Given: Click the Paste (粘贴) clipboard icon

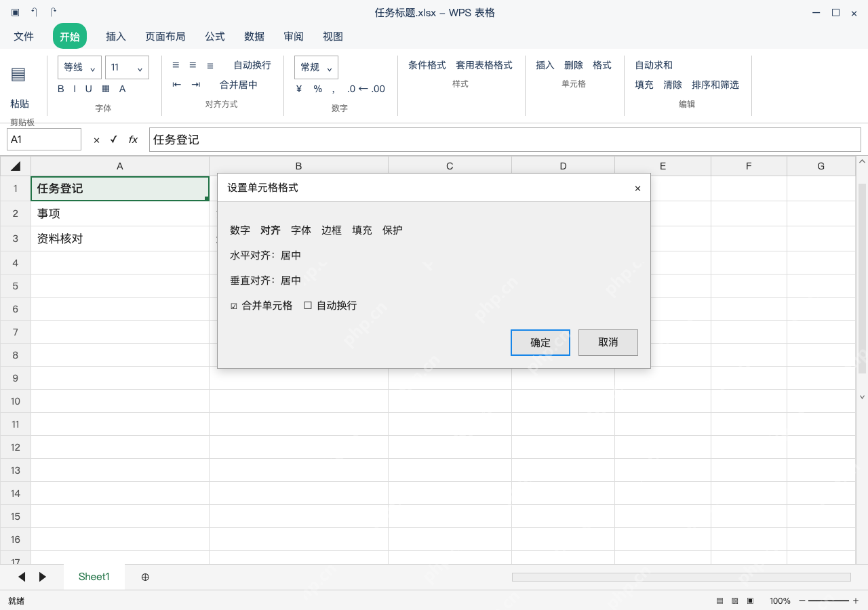Looking at the screenshot, I should [18, 75].
